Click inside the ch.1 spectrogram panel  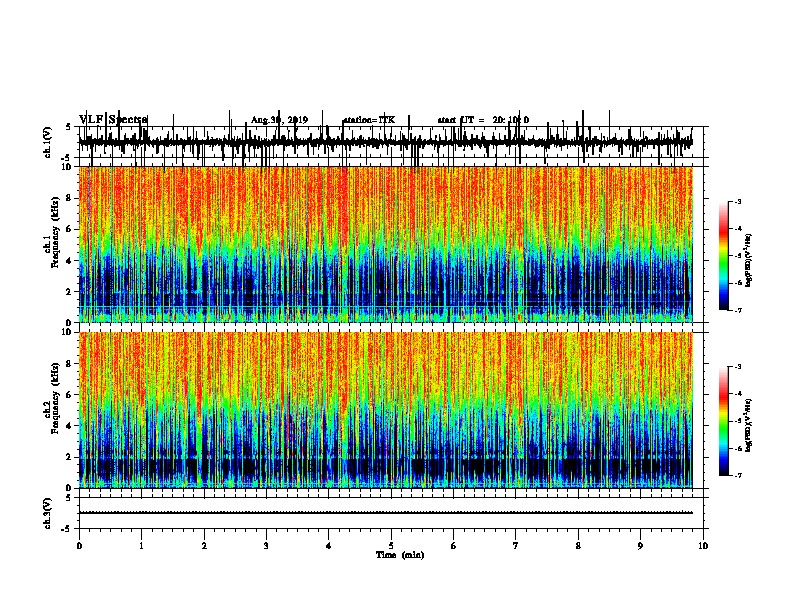(385, 244)
